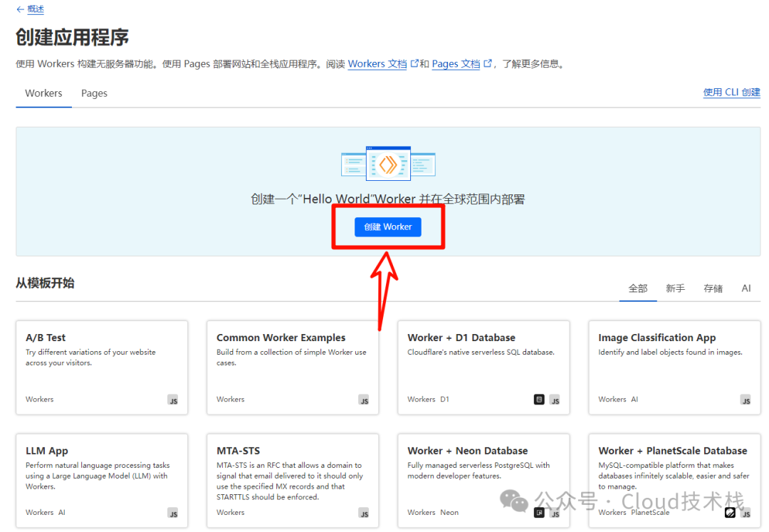Click PlanetScale logo icon on PlanetScale card

[731, 513]
